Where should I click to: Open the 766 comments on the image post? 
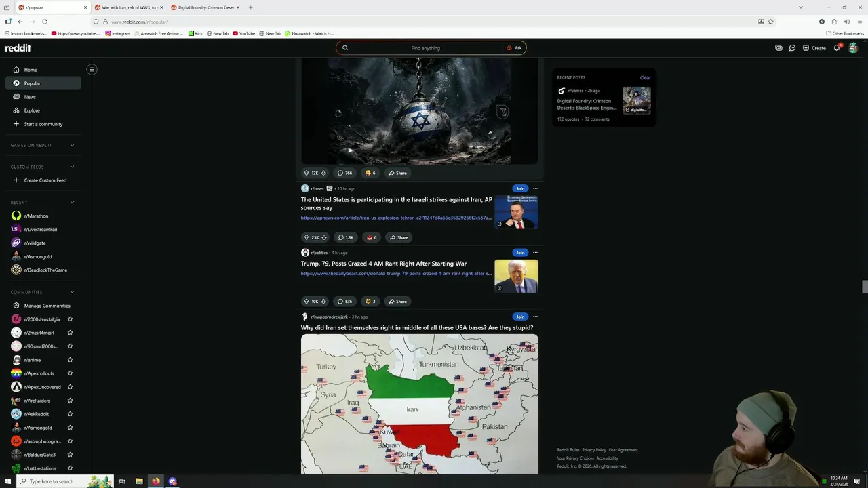coord(344,173)
